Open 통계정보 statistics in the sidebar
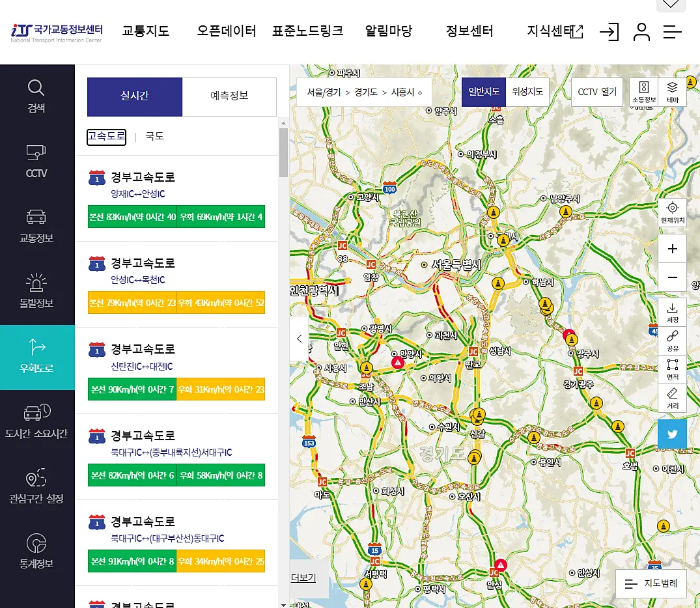The width and height of the screenshot is (700, 608). pyautogui.click(x=37, y=552)
